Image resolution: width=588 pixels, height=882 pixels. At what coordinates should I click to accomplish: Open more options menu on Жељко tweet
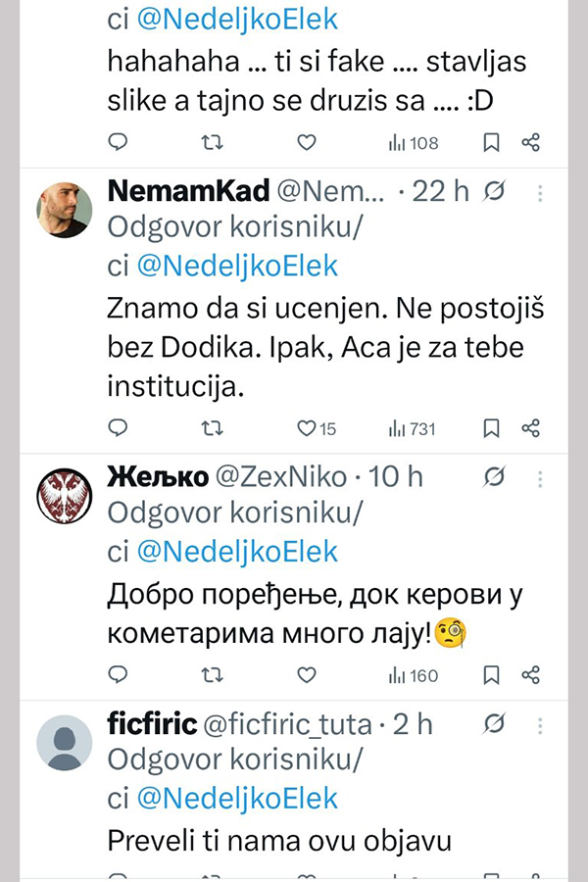coord(540,477)
